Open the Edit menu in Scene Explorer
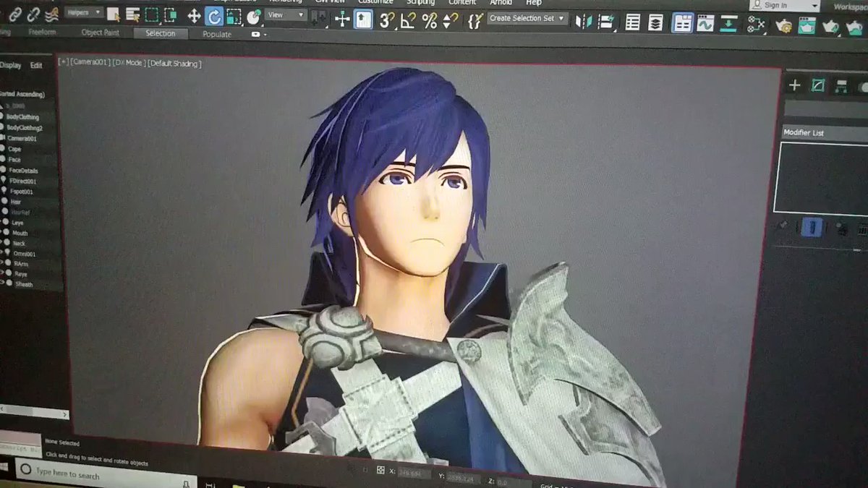Screen dimensions: 868x488 tap(36, 65)
